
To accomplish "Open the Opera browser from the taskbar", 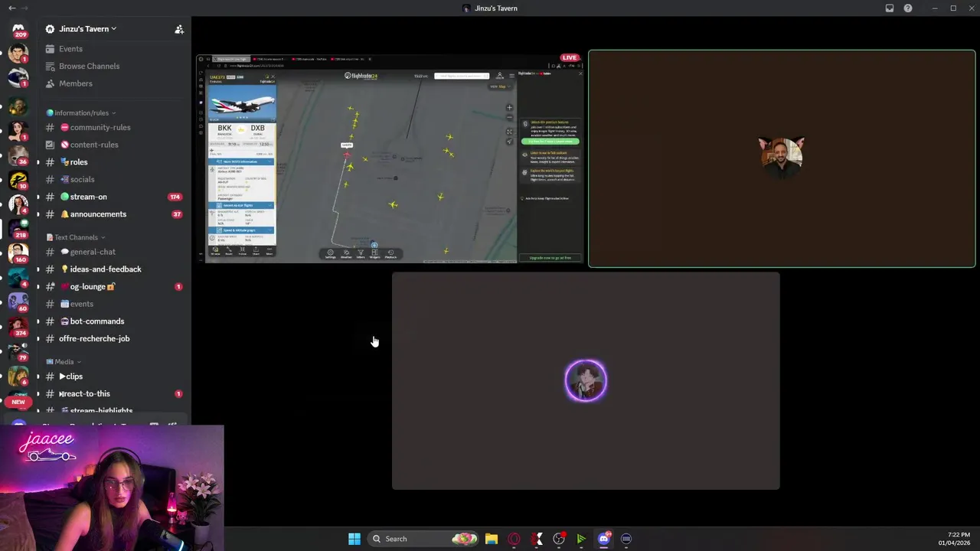I will coord(514,539).
